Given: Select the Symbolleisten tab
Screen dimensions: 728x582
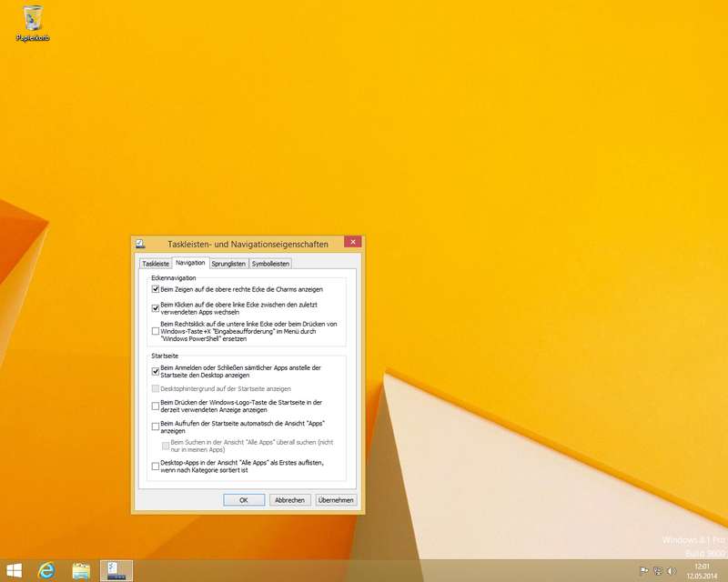Looking at the screenshot, I should pyautogui.click(x=270, y=263).
